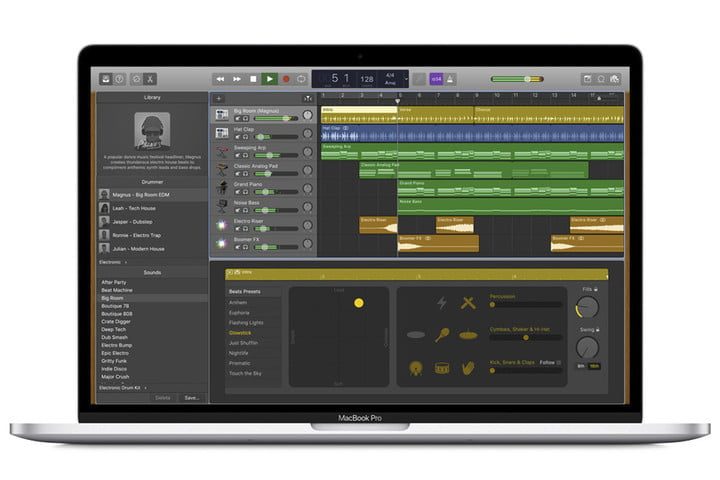720x480 pixels.
Task: Click the library Save button
Action: (191, 398)
